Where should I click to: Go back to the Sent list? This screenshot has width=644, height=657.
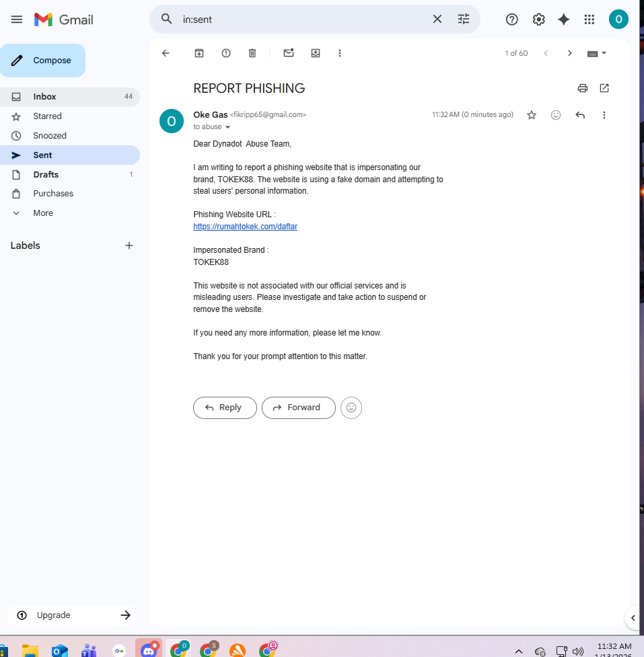point(166,53)
